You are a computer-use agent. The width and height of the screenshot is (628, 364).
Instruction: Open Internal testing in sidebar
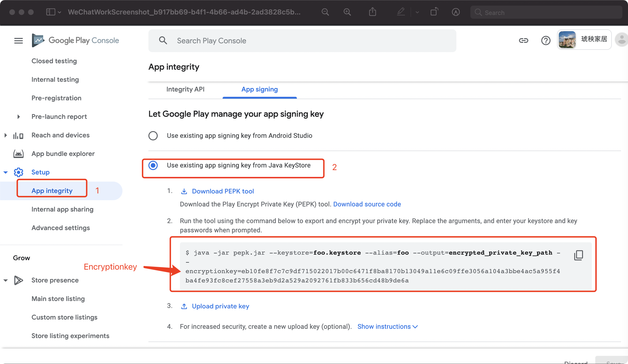coord(55,80)
